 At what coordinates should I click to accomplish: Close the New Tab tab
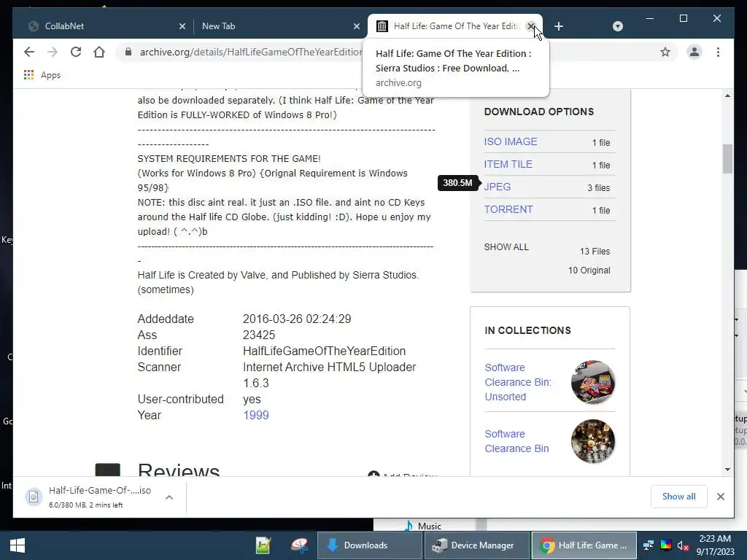(x=356, y=26)
